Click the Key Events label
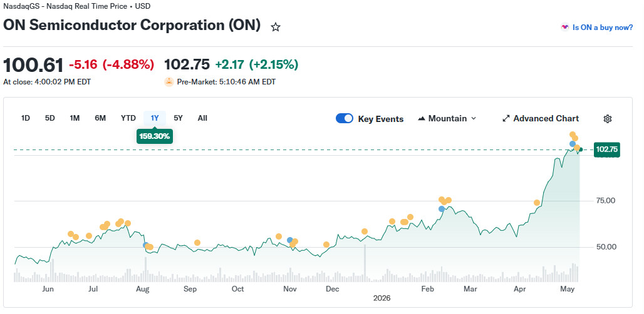This screenshot has height=314, width=644. click(381, 119)
